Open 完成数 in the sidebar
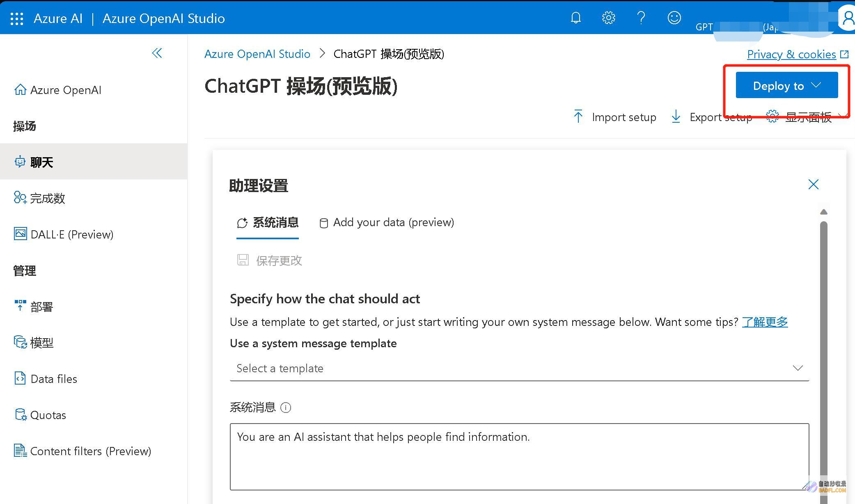 tap(94, 198)
